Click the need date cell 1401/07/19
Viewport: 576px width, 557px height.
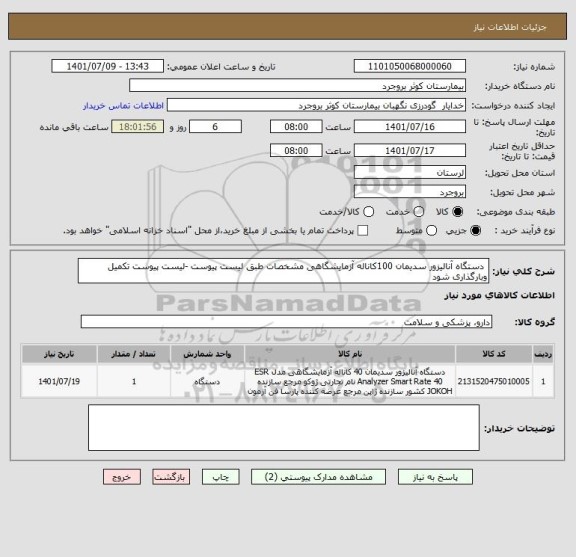click(x=59, y=381)
